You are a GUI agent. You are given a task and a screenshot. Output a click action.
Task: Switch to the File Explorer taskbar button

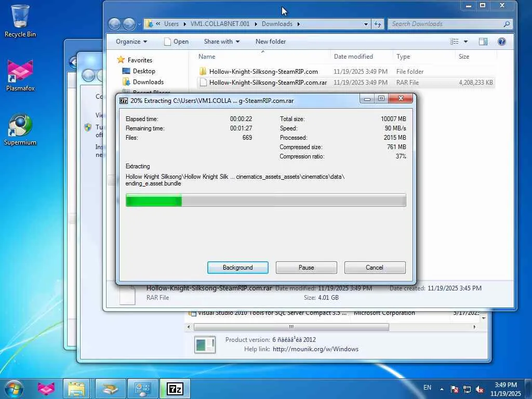coord(77,389)
